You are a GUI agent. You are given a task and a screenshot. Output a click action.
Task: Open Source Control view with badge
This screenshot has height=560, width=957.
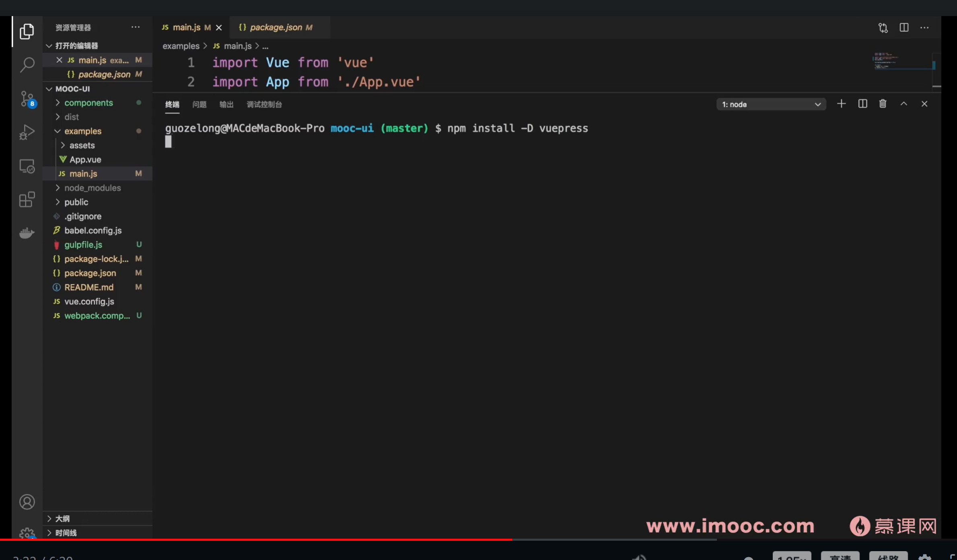coord(27,98)
